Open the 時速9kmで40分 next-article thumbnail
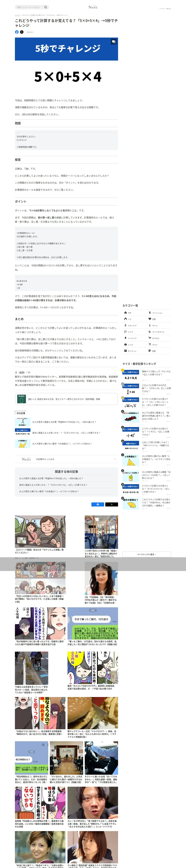 [x=23, y=422]
